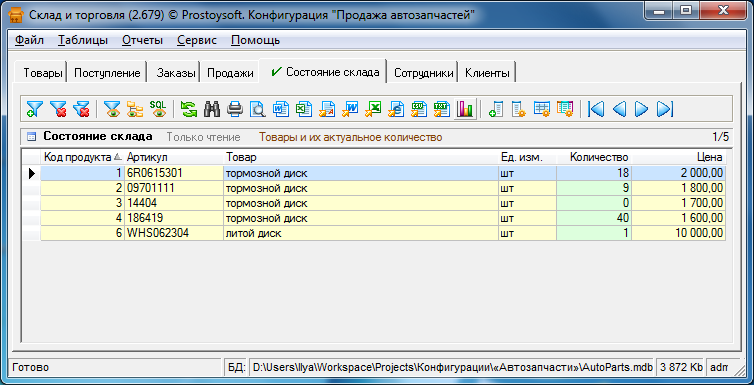Add new column with green-plus icon
The image size is (754, 385).
496,109
